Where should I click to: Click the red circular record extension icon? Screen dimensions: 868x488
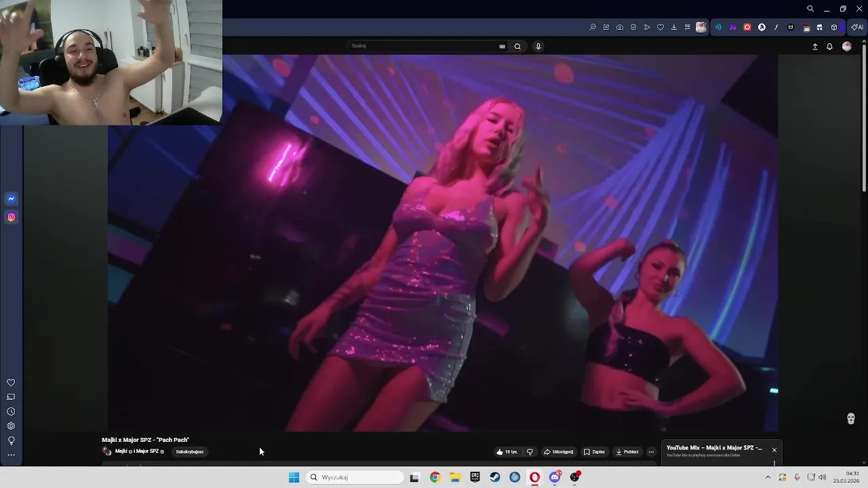coord(747,27)
